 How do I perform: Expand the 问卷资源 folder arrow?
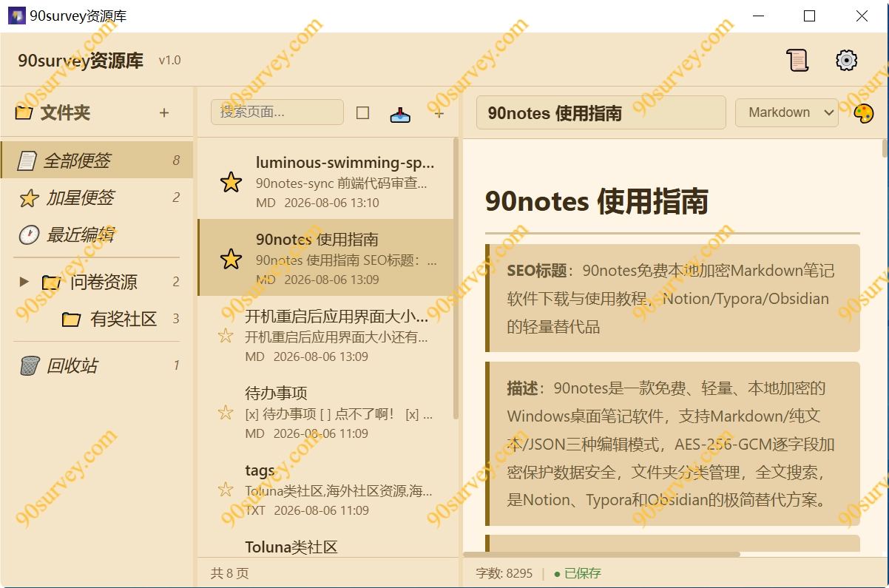point(24,282)
